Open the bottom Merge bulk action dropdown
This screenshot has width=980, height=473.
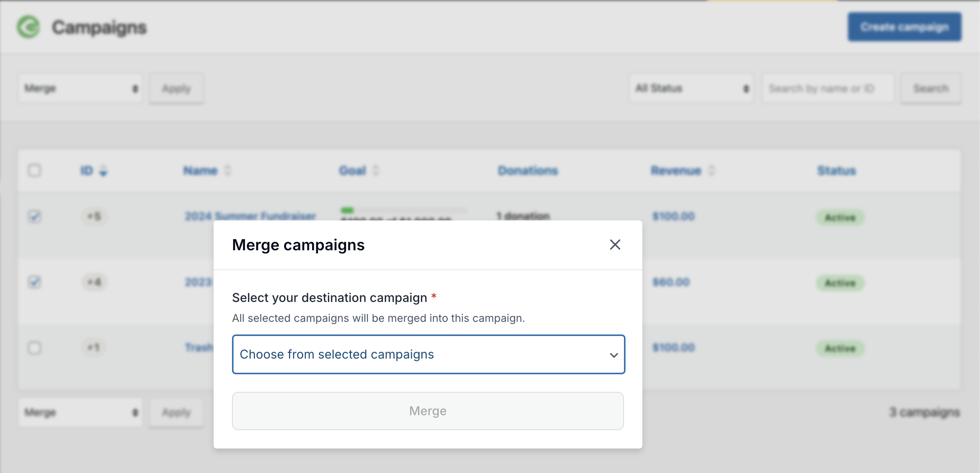(81, 413)
